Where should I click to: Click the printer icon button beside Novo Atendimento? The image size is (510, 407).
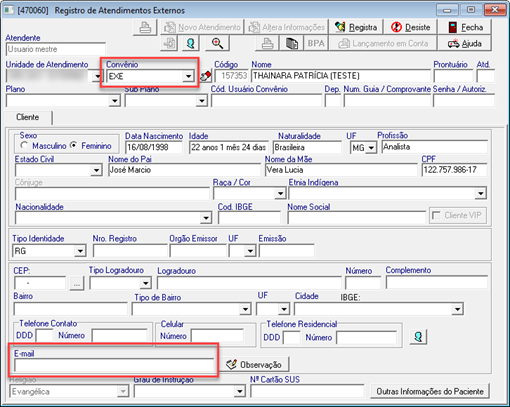[x=145, y=27]
